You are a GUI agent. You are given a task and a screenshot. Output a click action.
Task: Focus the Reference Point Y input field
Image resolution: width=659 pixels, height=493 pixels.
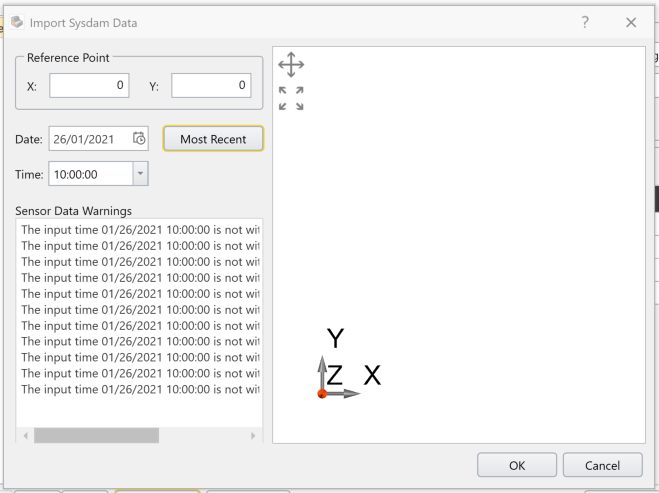point(211,86)
